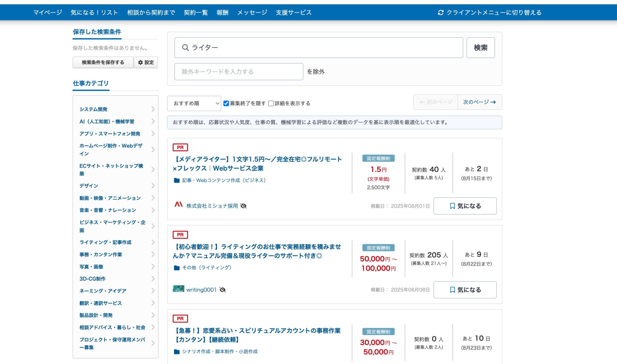
Task: Go to 次のページ with the pagination link
Action: [479, 102]
